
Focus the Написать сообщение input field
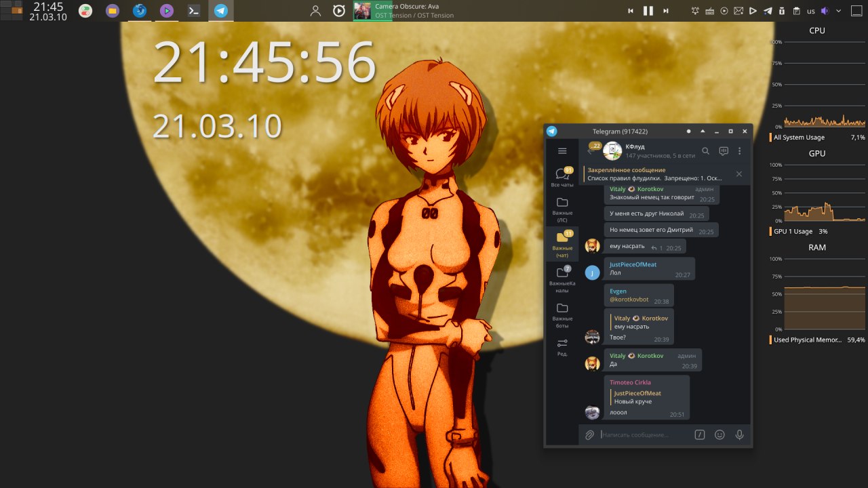click(646, 434)
